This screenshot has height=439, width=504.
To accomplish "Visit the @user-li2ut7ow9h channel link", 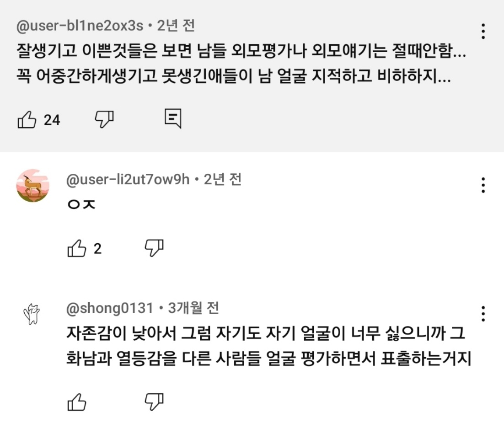I will point(128,180).
